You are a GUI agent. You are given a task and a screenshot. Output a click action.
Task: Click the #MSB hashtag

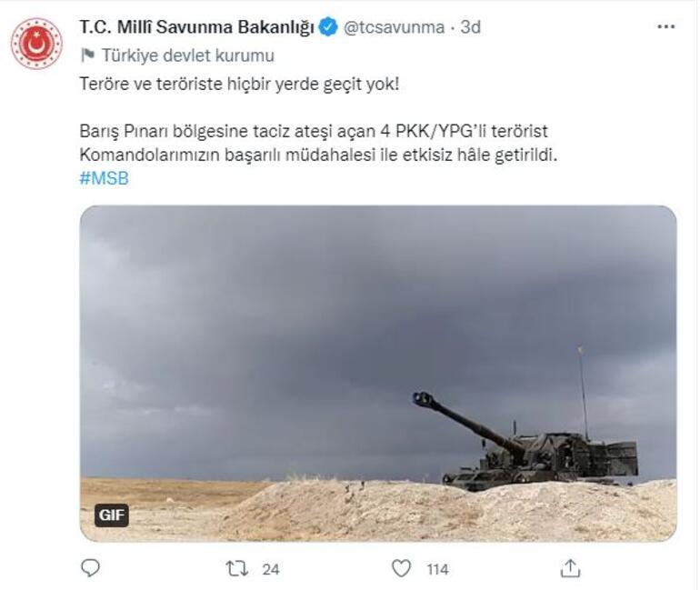(x=105, y=178)
